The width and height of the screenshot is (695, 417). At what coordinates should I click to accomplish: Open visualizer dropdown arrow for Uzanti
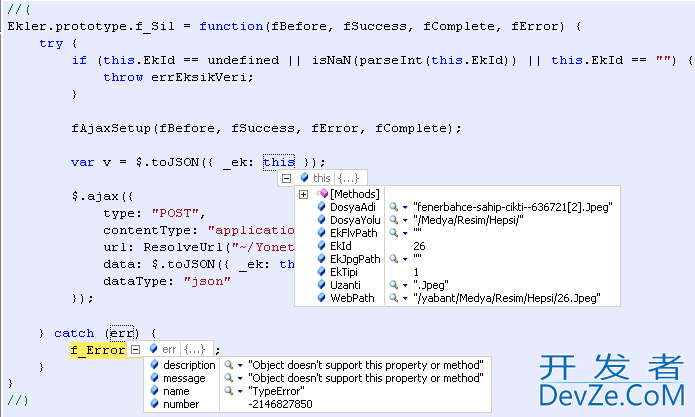(x=405, y=285)
